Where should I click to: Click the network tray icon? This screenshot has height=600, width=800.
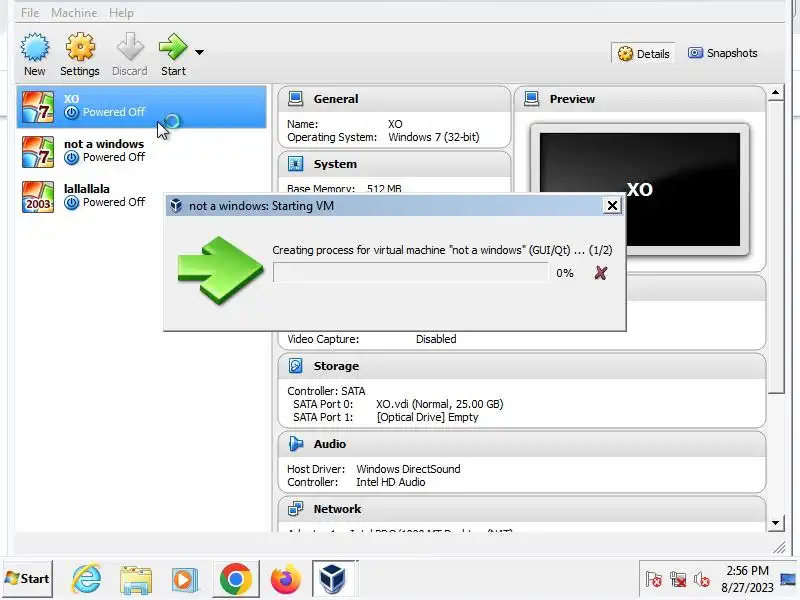coord(678,580)
